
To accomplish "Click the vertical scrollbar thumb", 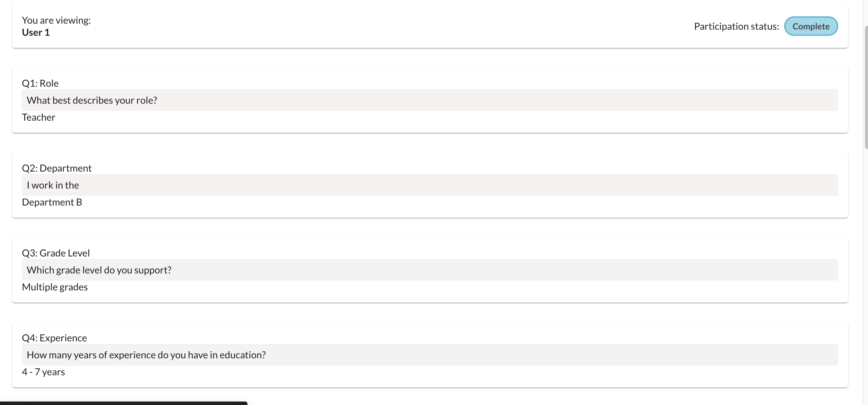I will click(x=866, y=87).
